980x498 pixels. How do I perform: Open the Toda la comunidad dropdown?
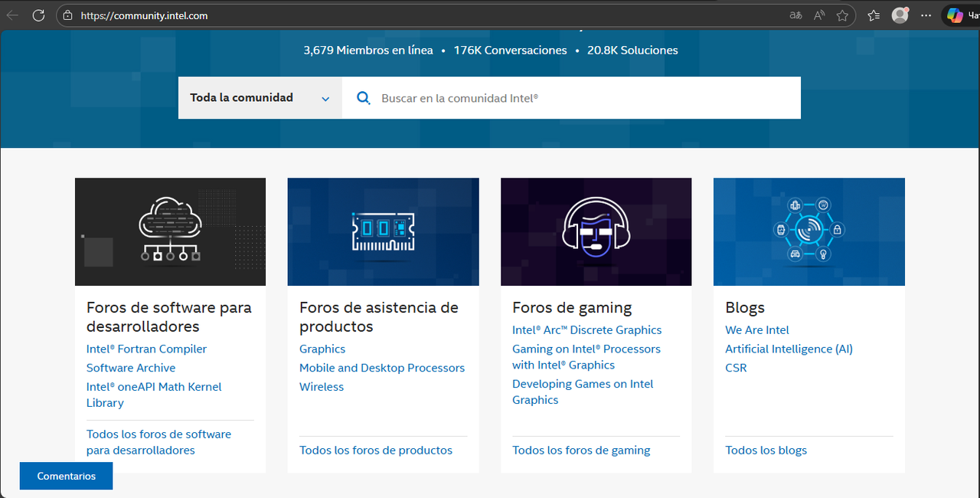pyautogui.click(x=260, y=98)
